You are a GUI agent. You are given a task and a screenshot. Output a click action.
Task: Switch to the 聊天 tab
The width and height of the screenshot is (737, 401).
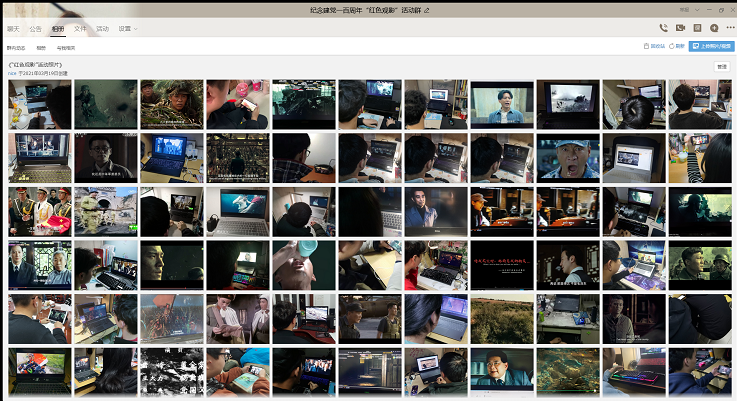[x=13, y=29]
